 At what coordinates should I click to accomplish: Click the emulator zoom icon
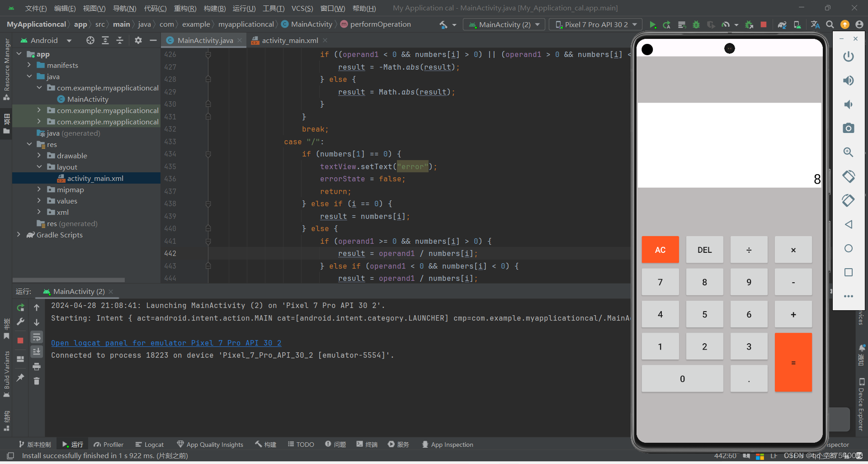(x=849, y=152)
